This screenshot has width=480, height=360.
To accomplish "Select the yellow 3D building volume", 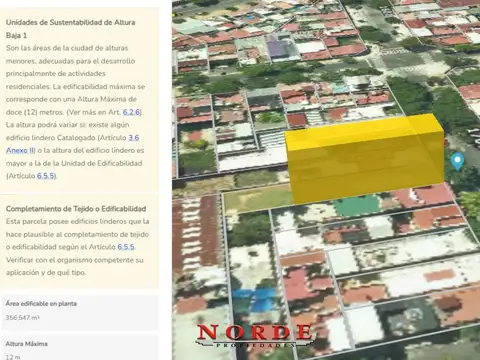I will (x=365, y=158).
